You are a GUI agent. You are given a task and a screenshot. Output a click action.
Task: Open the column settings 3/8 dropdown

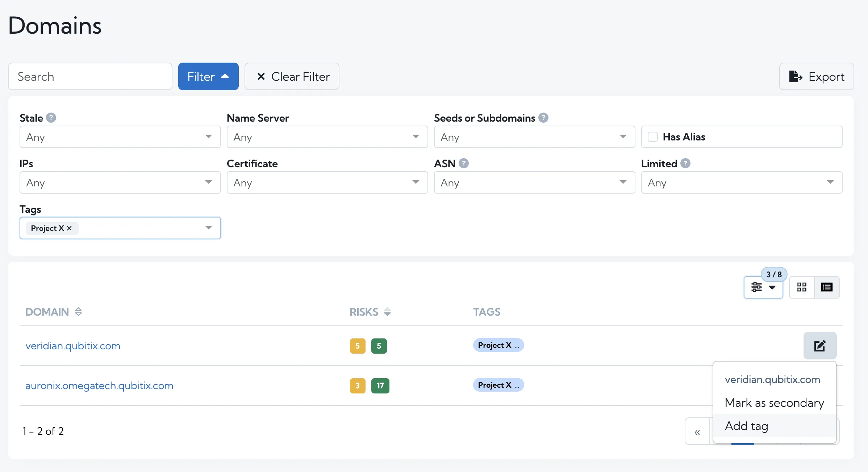pyautogui.click(x=763, y=287)
